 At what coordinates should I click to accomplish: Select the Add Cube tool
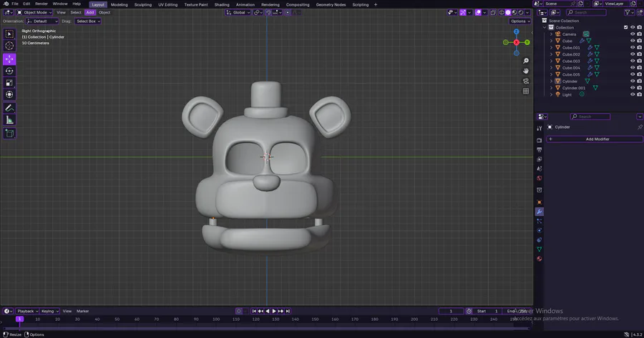[x=9, y=134]
